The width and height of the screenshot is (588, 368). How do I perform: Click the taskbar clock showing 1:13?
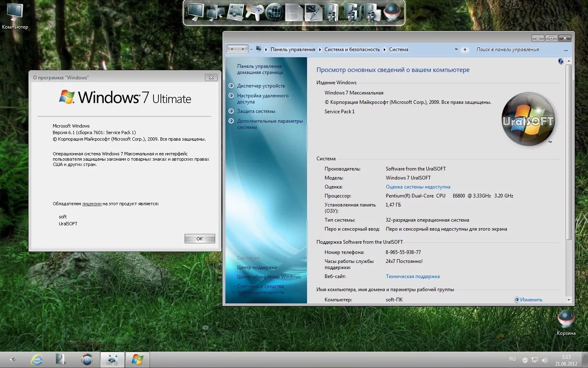coord(566,357)
